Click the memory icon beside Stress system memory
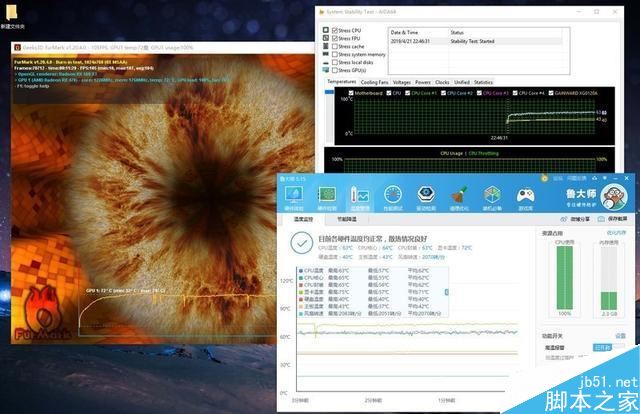The image size is (640, 414). click(x=326, y=54)
